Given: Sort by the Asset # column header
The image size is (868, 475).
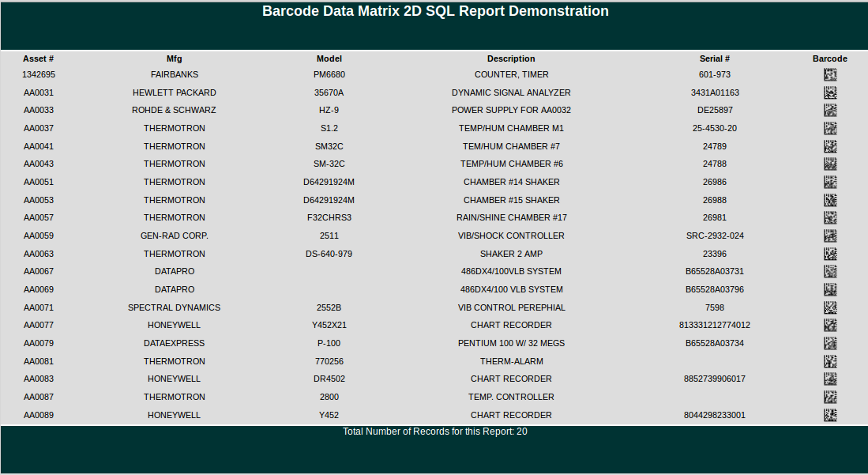Looking at the screenshot, I should (38, 58).
